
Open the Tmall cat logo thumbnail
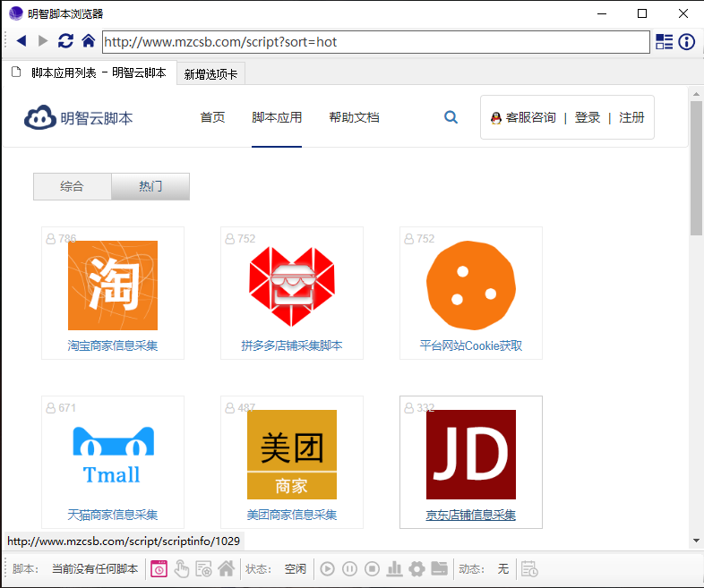tap(113, 455)
